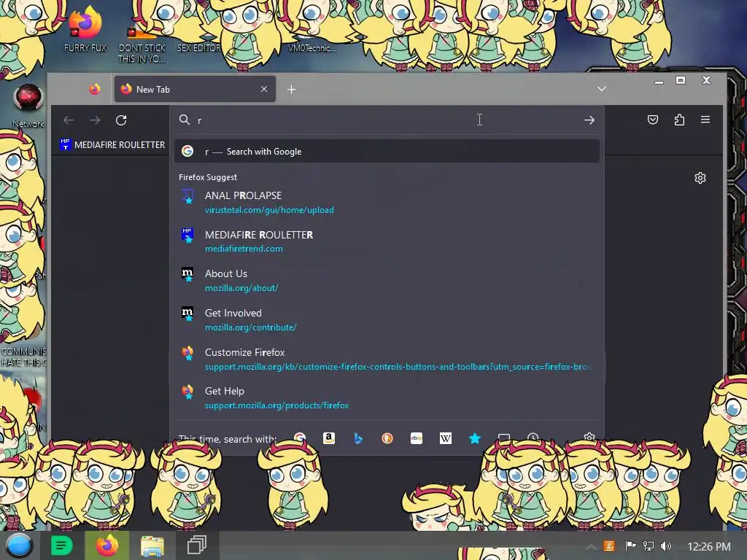Choose the Get Help suggestion
Viewport: 747px width, 560px height.
(387, 398)
